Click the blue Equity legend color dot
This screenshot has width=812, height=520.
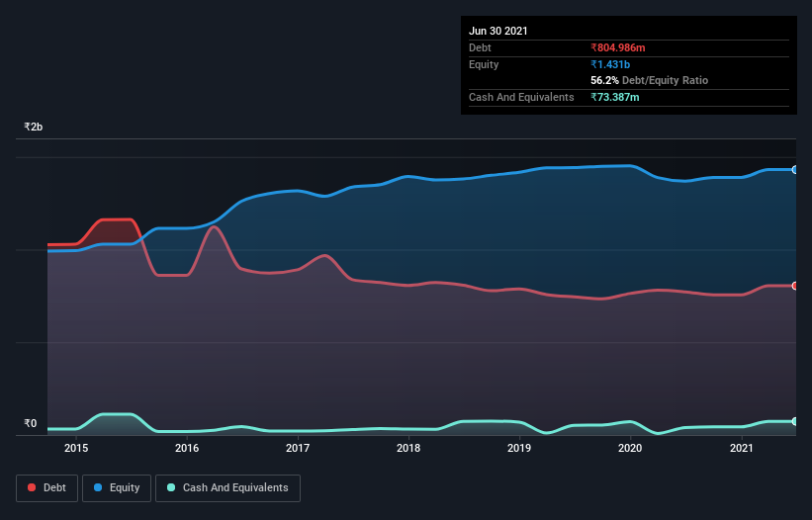click(x=98, y=487)
